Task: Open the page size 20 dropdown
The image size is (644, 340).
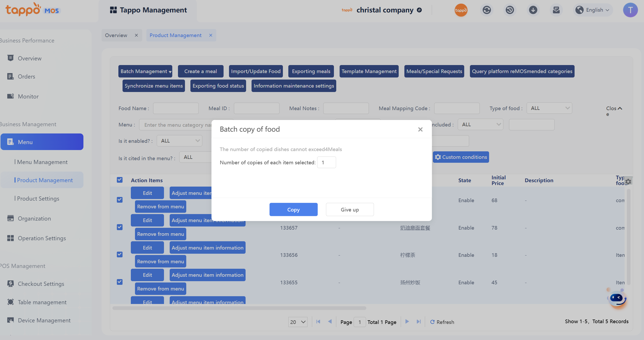Action: tap(298, 322)
